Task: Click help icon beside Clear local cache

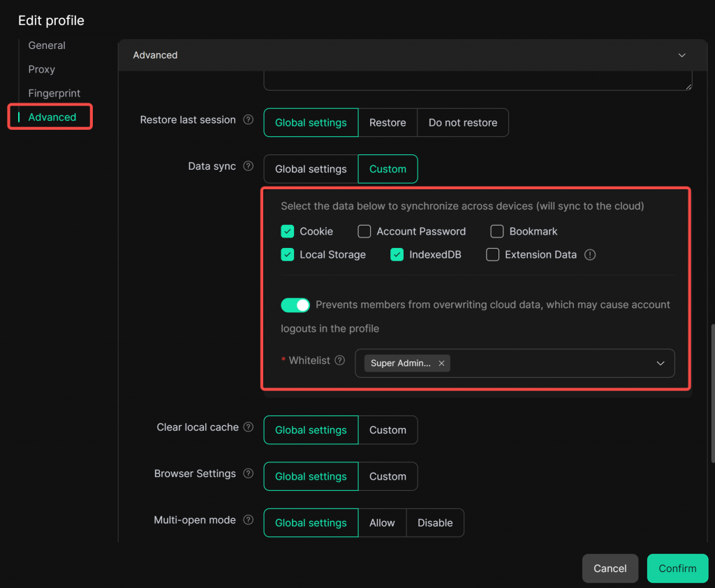Action: [x=248, y=427]
